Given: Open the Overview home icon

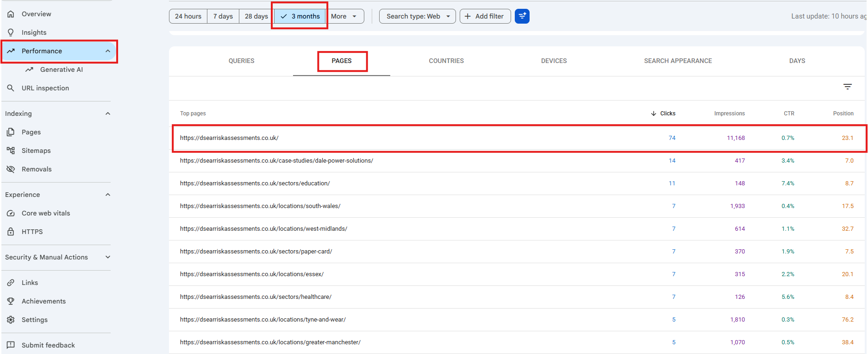Looking at the screenshot, I should pyautogui.click(x=11, y=14).
